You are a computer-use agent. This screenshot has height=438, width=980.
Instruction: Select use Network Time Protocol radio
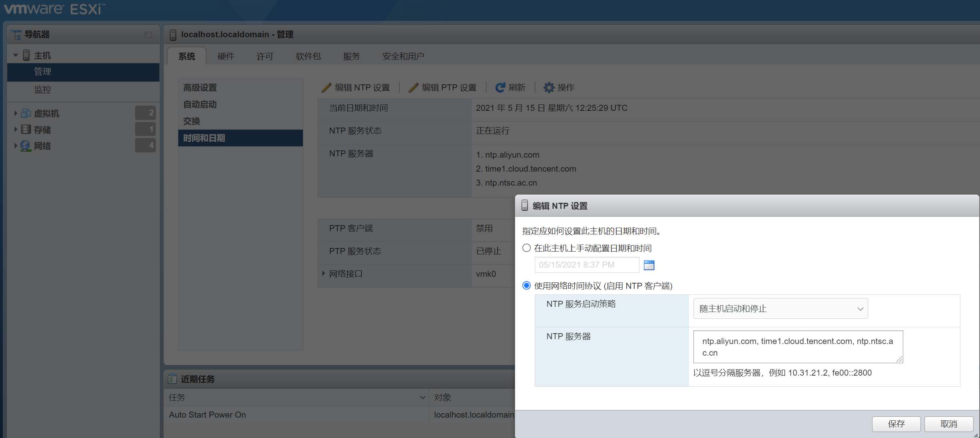[527, 286]
